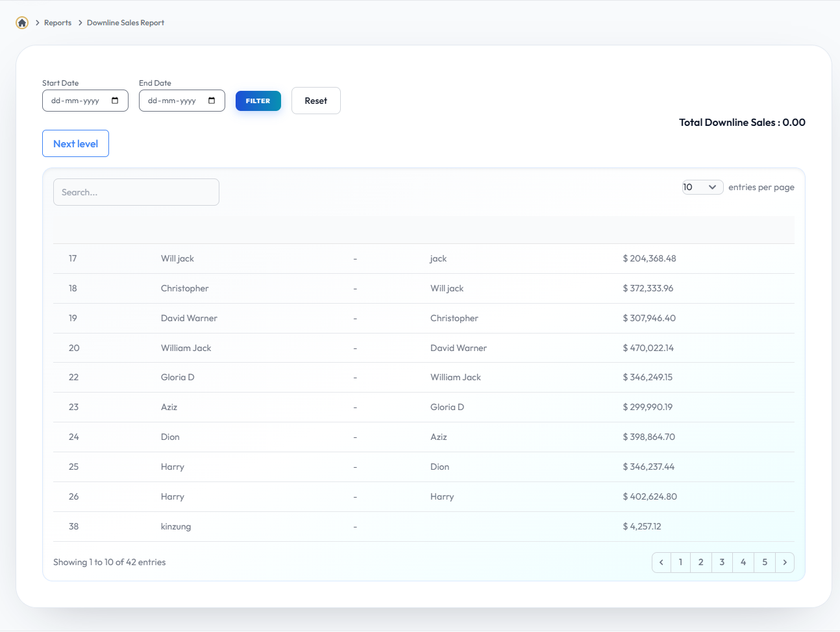Click Gloria D name in row 22
Image resolution: width=840 pixels, height=632 pixels.
178,377
